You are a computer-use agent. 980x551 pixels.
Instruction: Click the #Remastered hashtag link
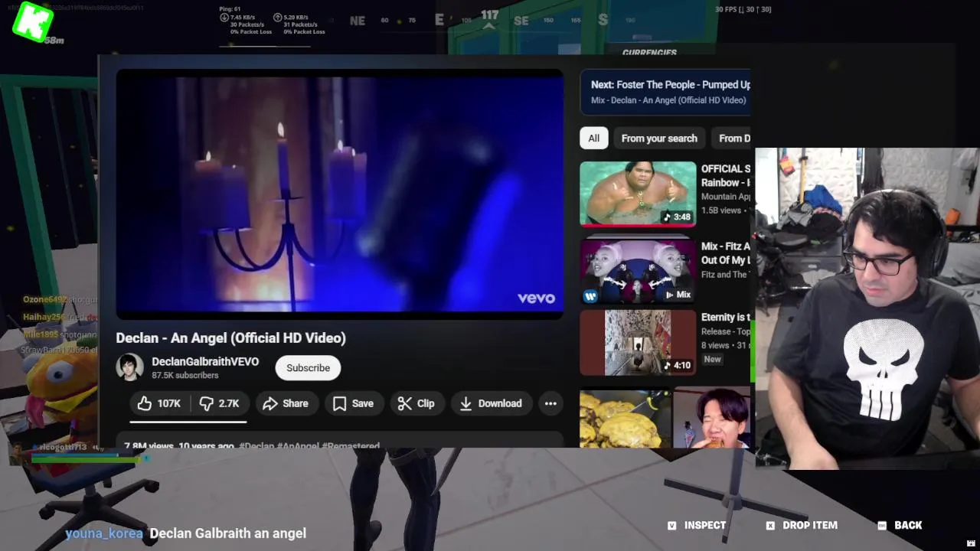tap(351, 445)
